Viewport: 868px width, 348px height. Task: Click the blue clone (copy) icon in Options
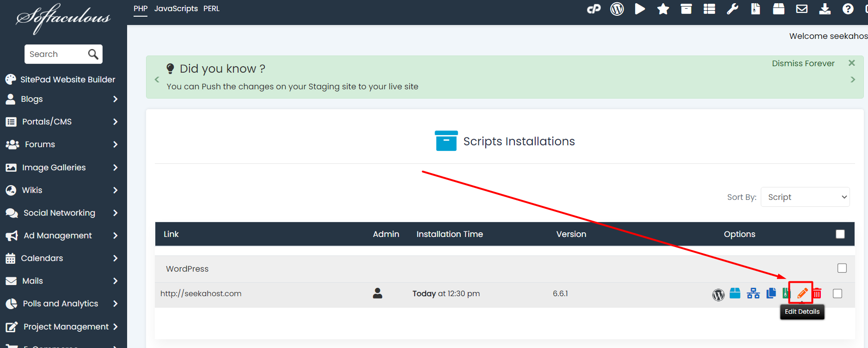point(771,293)
